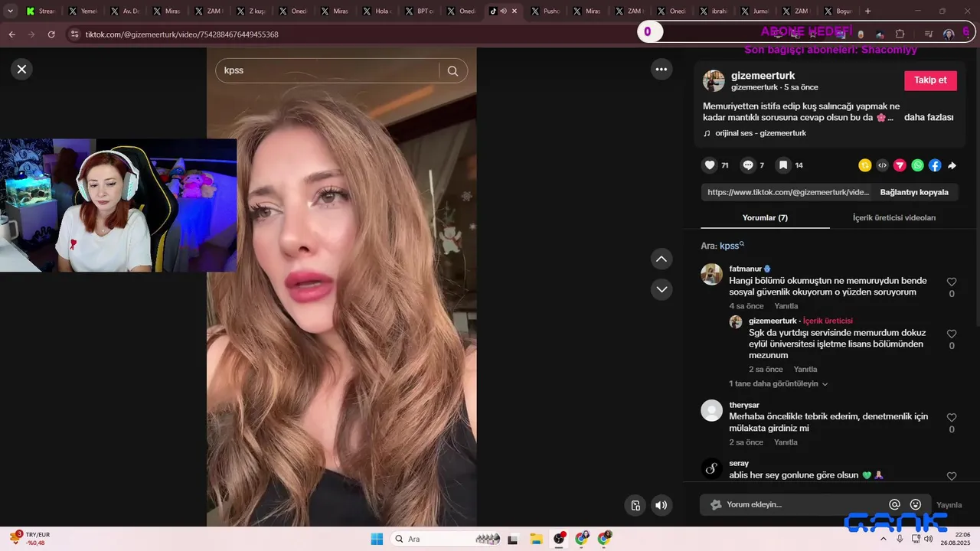The width and height of the screenshot is (980, 551).
Task: Open comments via the speech bubble icon
Action: (748, 165)
